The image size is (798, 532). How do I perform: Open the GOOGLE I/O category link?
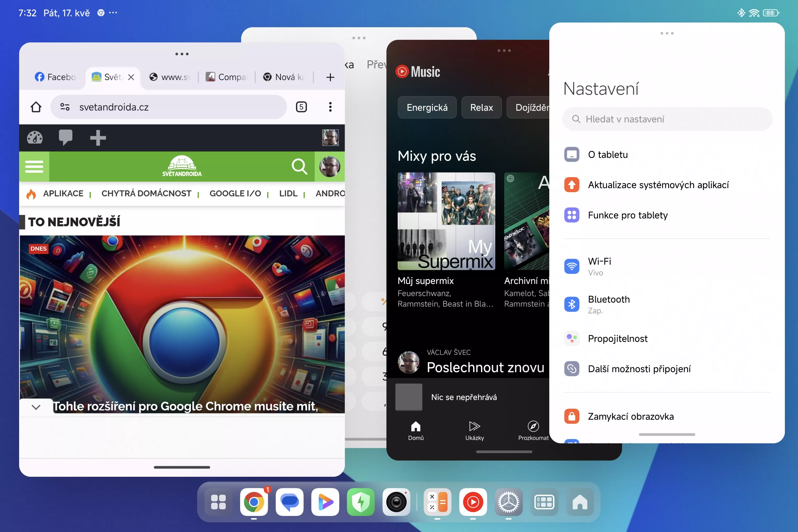tap(235, 193)
